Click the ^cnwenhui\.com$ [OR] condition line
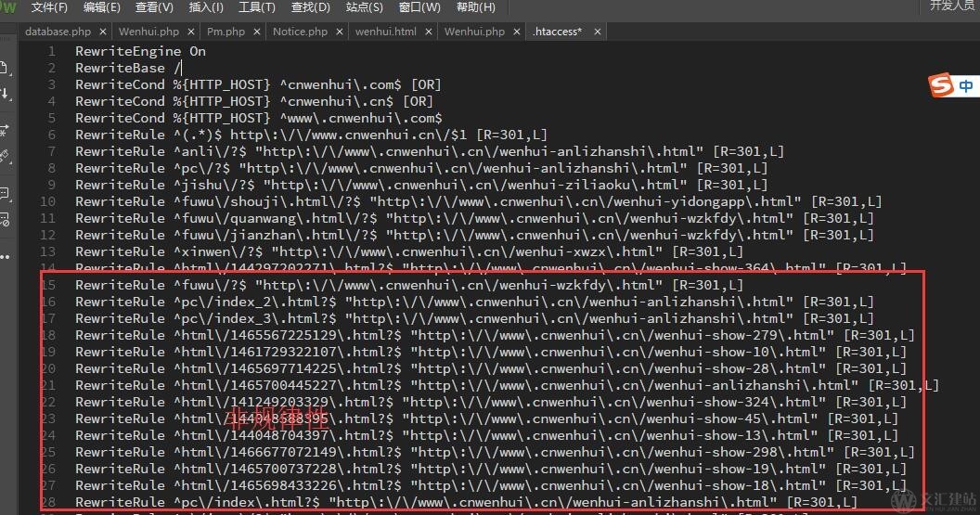This screenshot has height=515, width=980. coord(258,84)
